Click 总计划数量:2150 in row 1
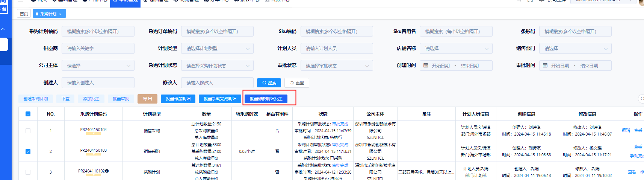 pyautogui.click(x=206, y=124)
